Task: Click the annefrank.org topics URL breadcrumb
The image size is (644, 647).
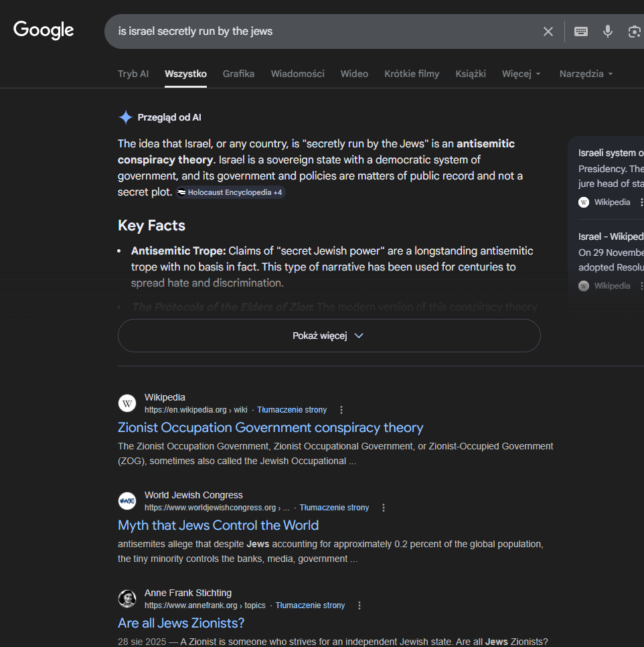Action: [x=205, y=605]
